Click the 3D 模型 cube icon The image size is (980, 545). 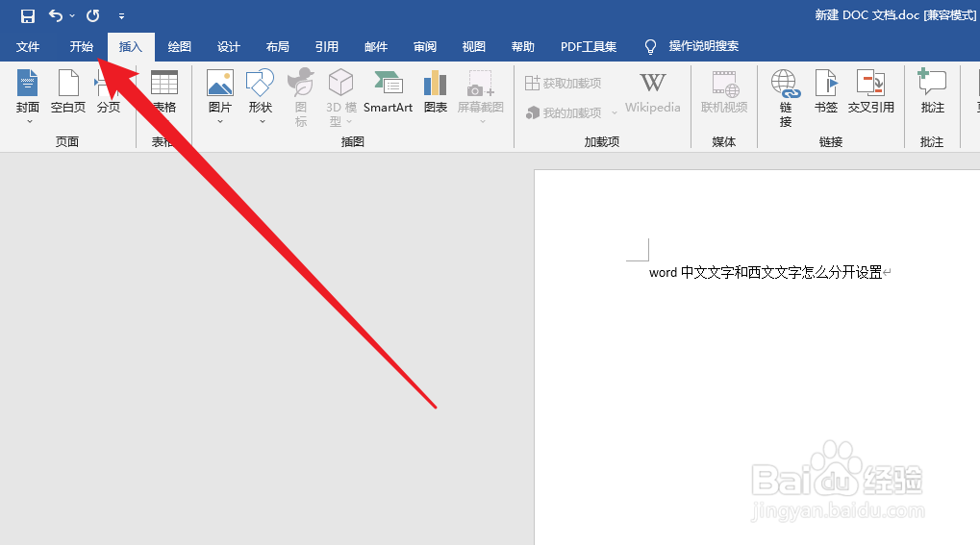(341, 83)
